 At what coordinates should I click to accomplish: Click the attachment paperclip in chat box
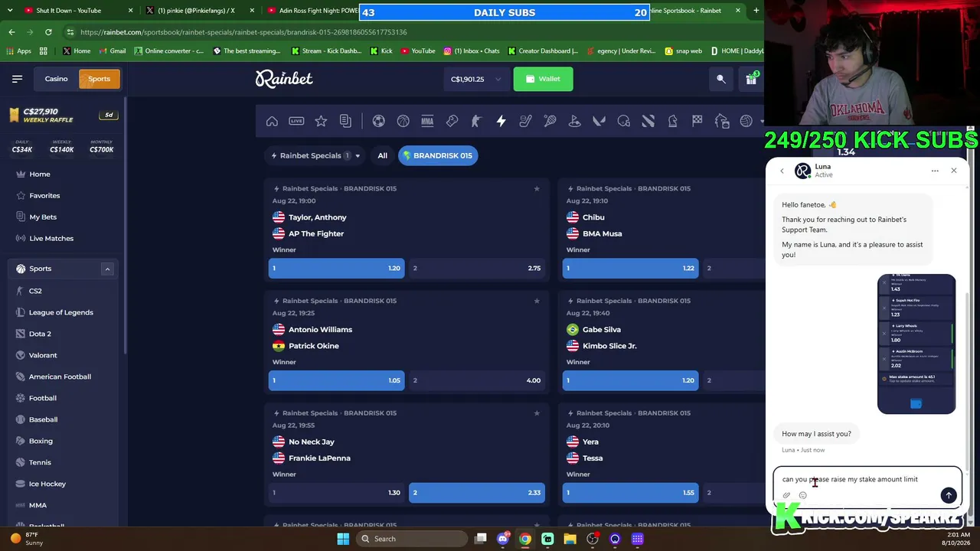point(786,495)
